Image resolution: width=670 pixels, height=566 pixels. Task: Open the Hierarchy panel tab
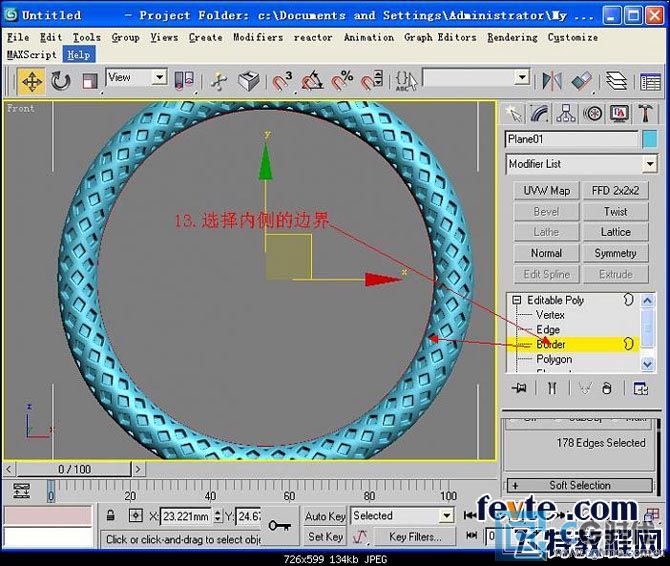566,114
